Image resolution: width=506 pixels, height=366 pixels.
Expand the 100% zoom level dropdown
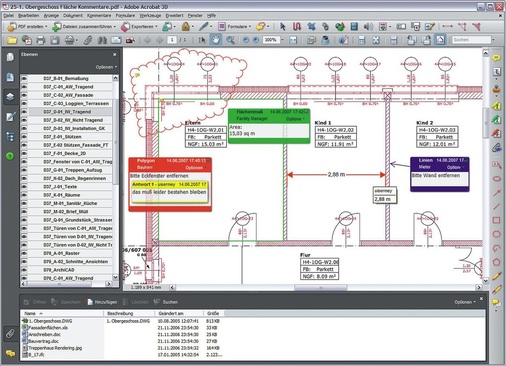[283, 40]
